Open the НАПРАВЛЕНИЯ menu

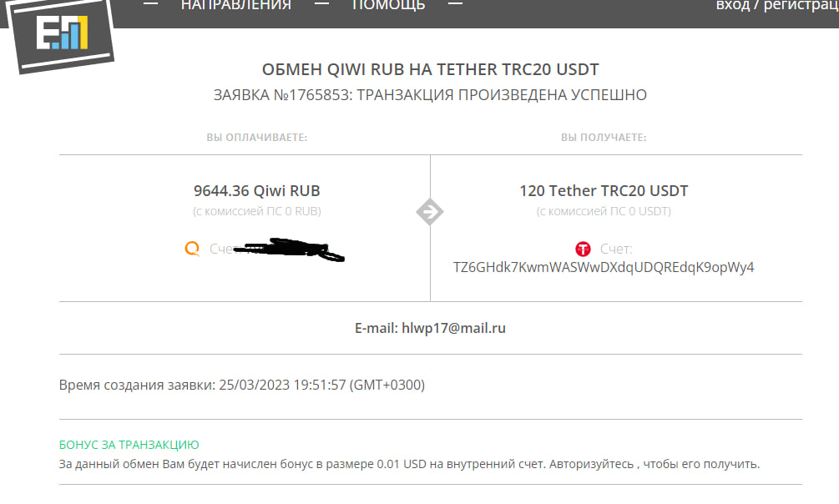click(236, 5)
